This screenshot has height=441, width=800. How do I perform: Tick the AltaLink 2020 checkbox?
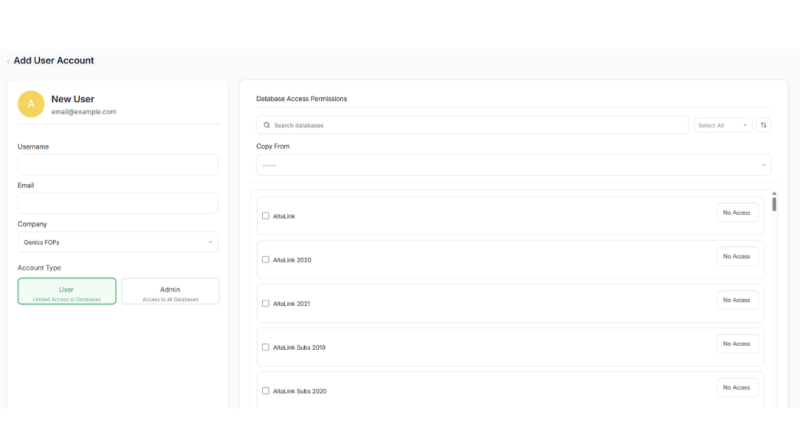click(265, 260)
